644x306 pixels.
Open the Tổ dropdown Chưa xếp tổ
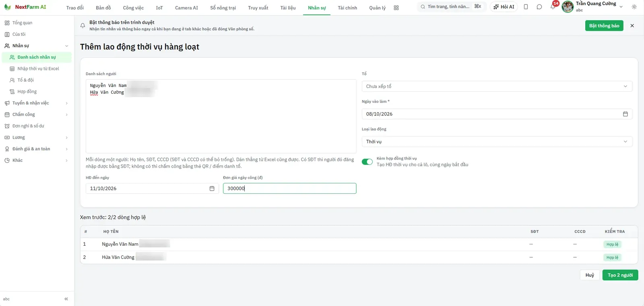(497, 86)
